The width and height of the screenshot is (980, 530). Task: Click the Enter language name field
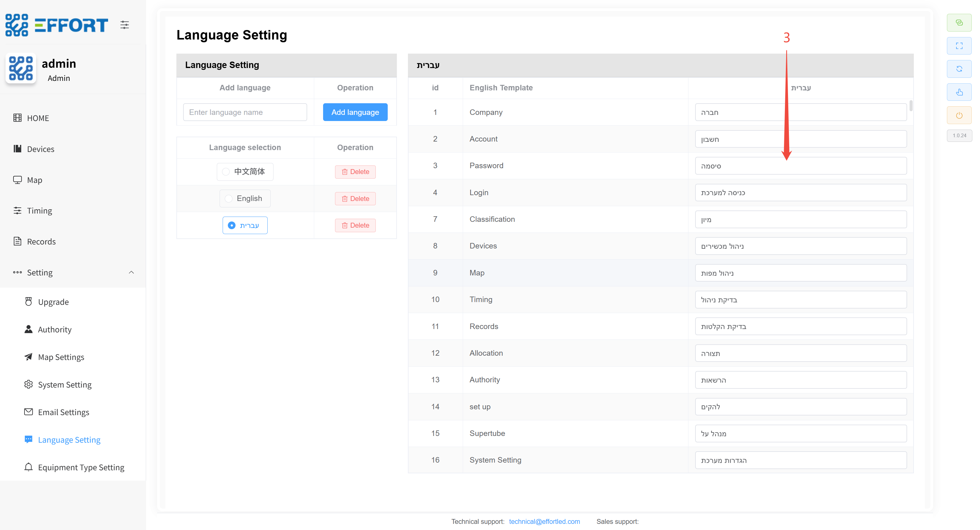pos(245,112)
